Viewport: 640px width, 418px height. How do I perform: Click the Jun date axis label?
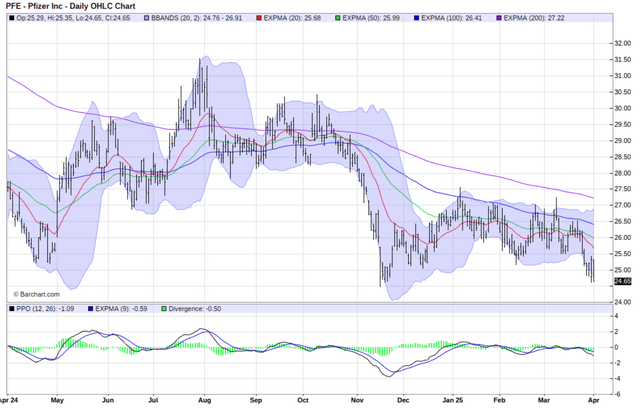[x=108, y=400]
